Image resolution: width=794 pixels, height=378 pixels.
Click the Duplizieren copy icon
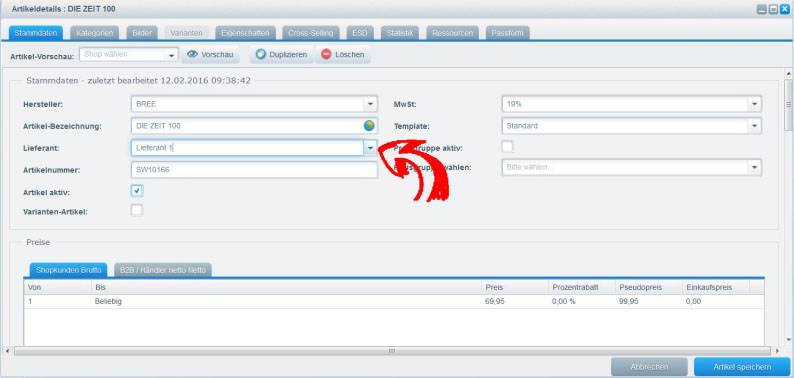261,54
